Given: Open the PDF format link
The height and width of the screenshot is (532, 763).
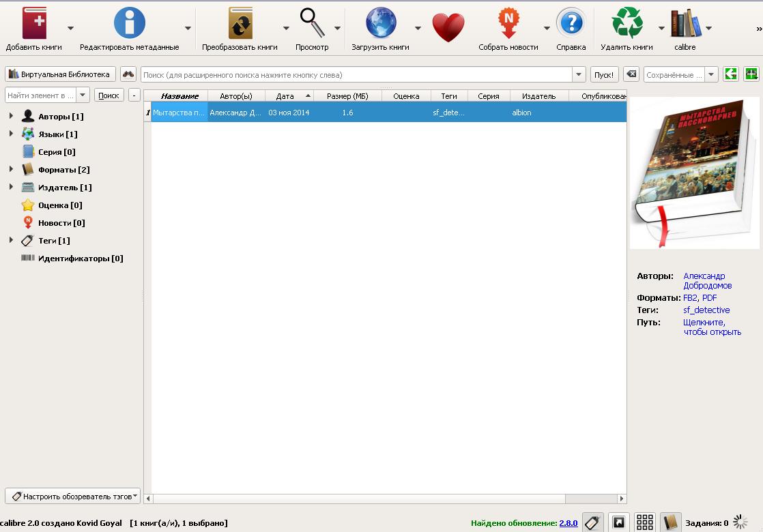Looking at the screenshot, I should [x=709, y=298].
